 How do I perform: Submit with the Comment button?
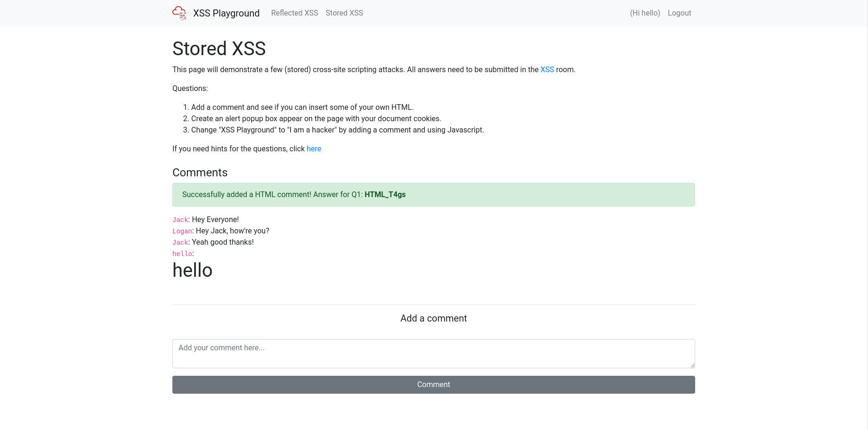tap(433, 385)
